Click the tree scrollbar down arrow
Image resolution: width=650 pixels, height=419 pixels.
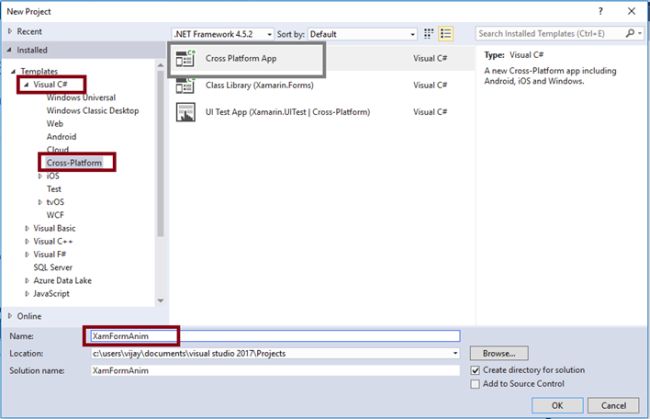pyautogui.click(x=161, y=301)
